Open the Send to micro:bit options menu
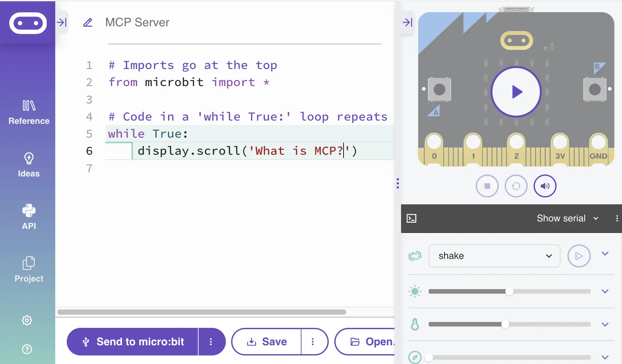622x364 pixels. [211, 342]
